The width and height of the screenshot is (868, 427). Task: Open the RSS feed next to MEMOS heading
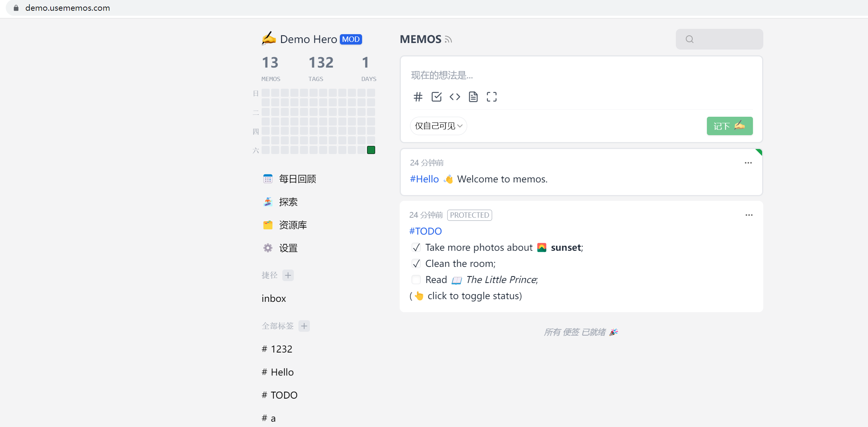point(448,39)
